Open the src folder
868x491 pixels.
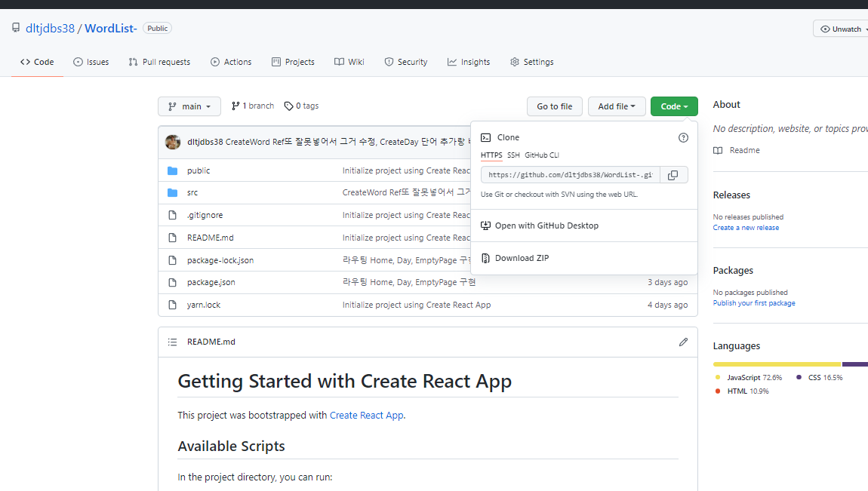point(192,193)
